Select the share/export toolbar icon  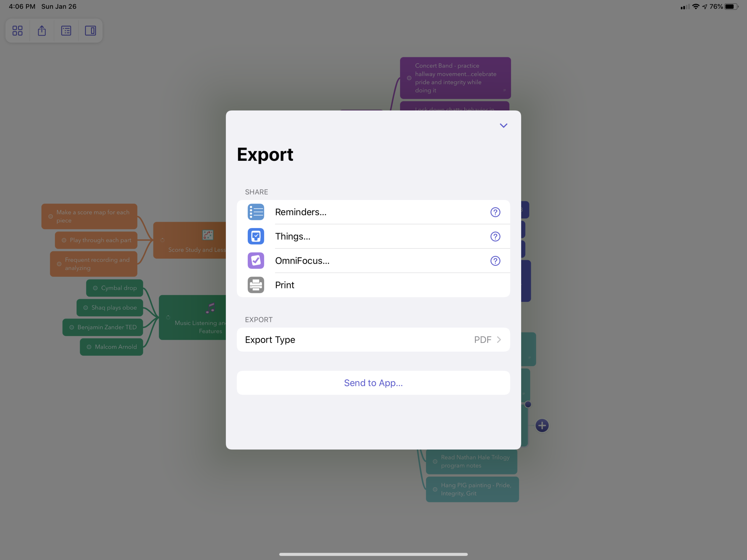pos(42,30)
